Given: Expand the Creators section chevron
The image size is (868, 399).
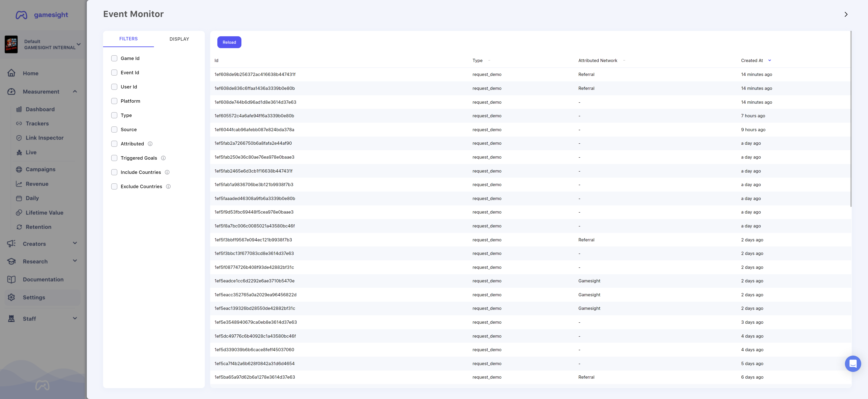Looking at the screenshot, I should tap(75, 243).
